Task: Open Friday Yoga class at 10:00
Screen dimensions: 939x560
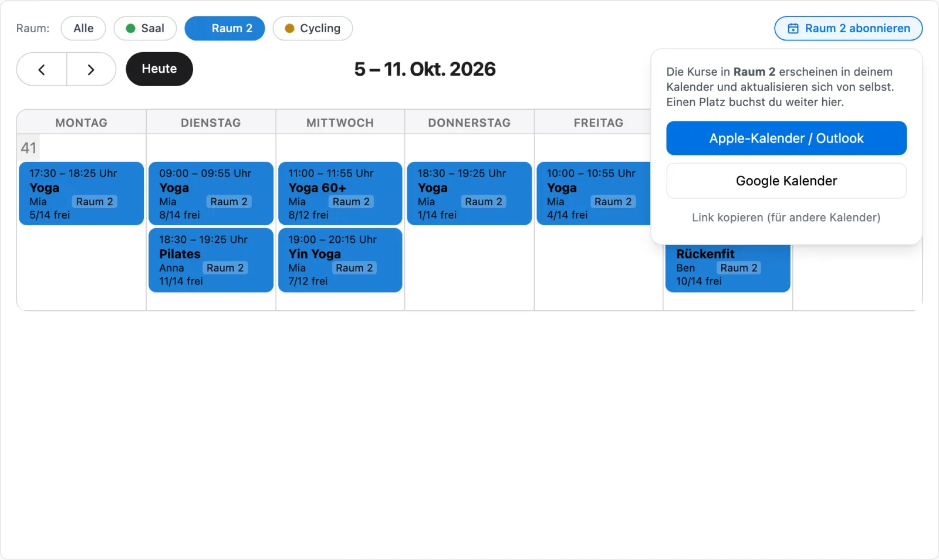Action: (x=594, y=194)
